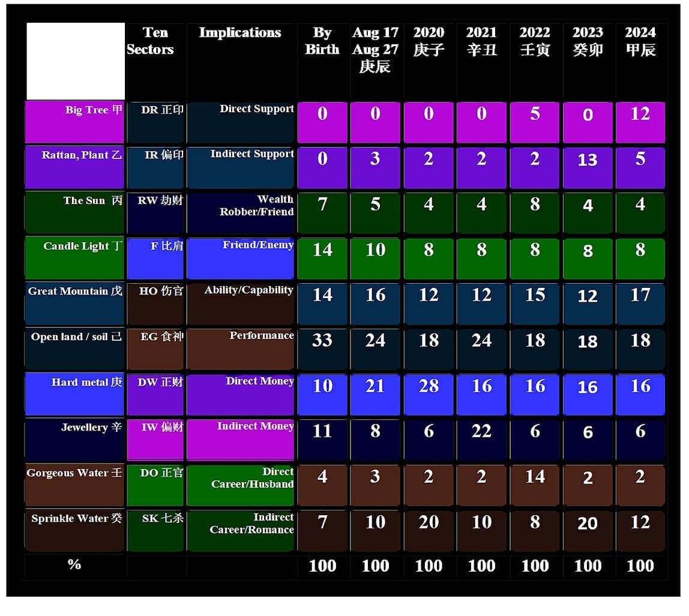Click the Aug 17 Aug 27 庚辰 header
This screenshot has width=689, height=616.
[375, 50]
